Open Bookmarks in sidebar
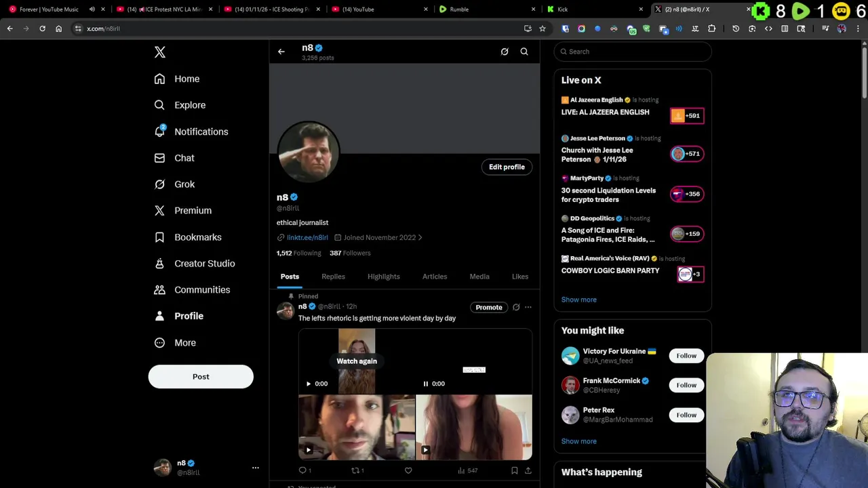Image resolution: width=868 pixels, height=488 pixels. pos(188,237)
